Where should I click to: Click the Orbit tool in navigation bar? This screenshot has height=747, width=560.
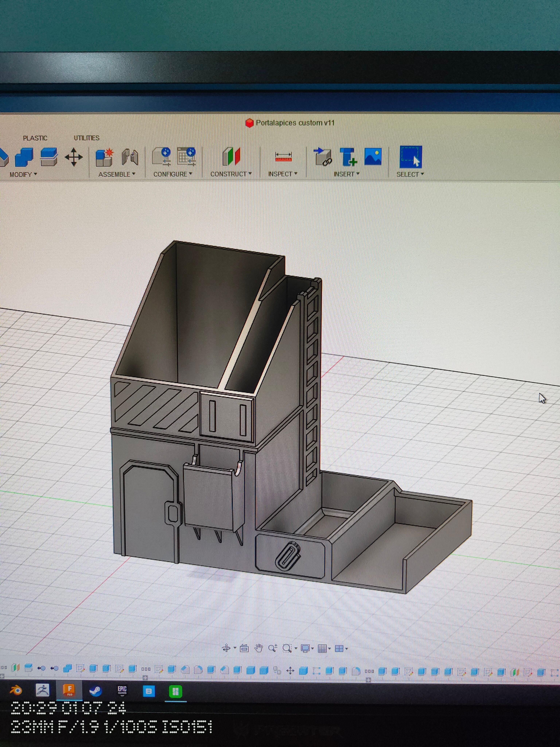(x=226, y=648)
